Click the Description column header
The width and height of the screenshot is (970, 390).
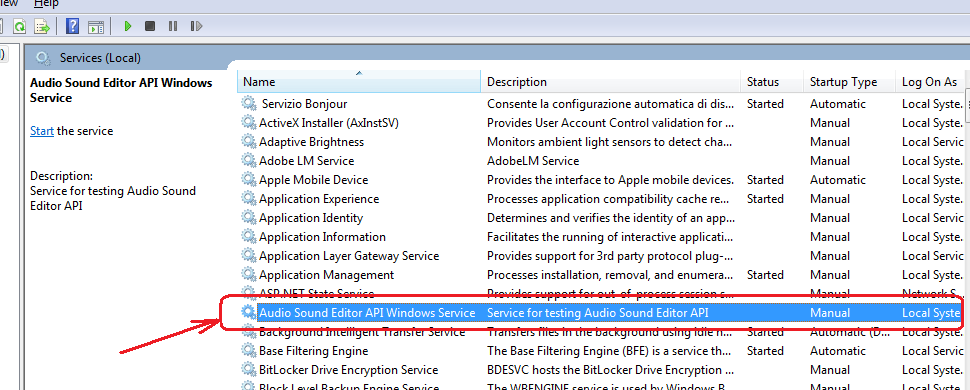click(611, 82)
